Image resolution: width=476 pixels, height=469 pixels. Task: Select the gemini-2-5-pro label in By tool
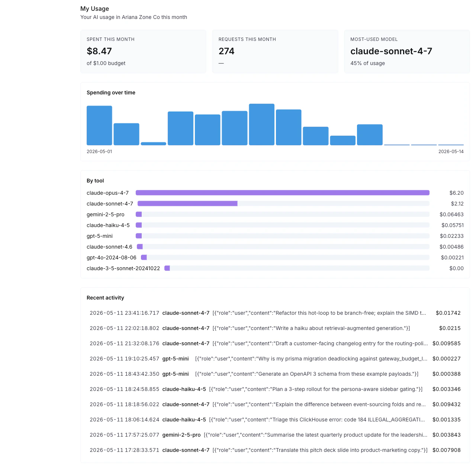pyautogui.click(x=106, y=214)
